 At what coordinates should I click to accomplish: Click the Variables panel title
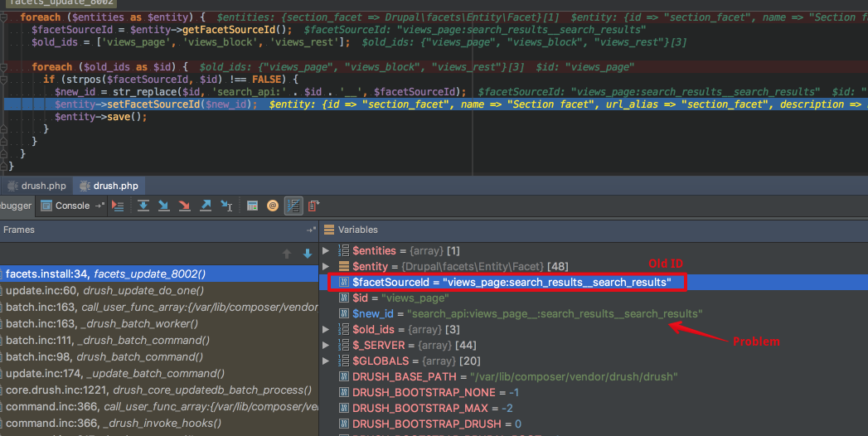pyautogui.click(x=357, y=230)
